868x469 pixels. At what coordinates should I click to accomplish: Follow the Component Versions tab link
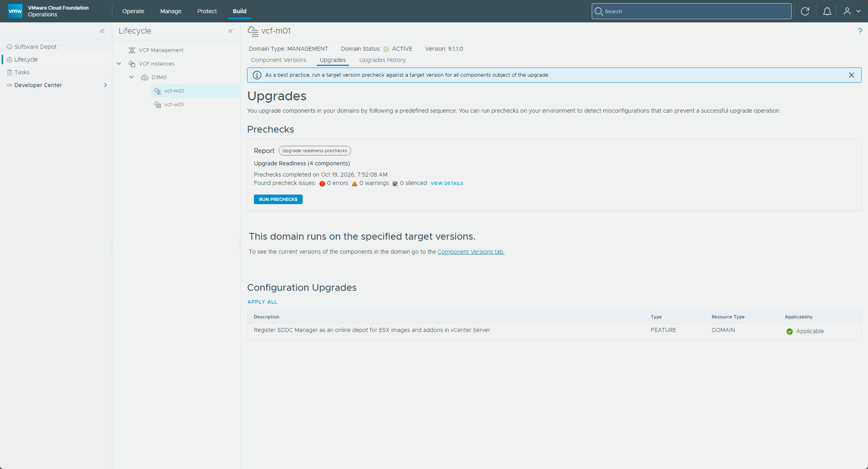pos(471,252)
